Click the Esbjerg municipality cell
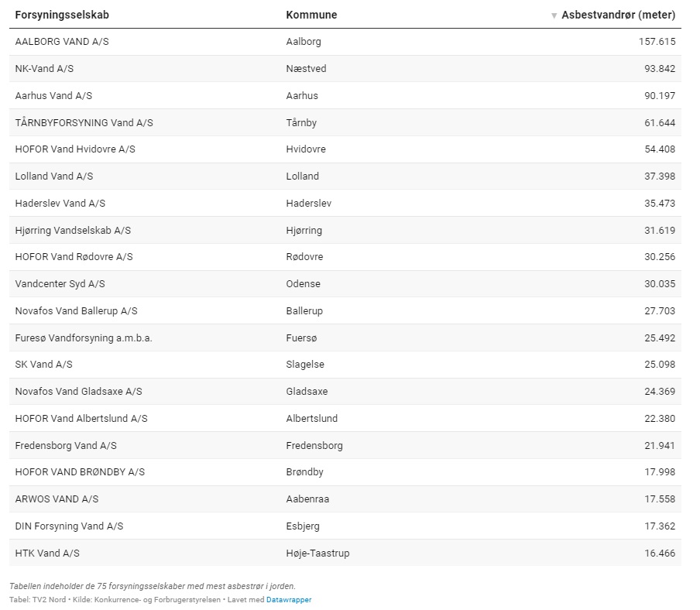 [x=303, y=526]
